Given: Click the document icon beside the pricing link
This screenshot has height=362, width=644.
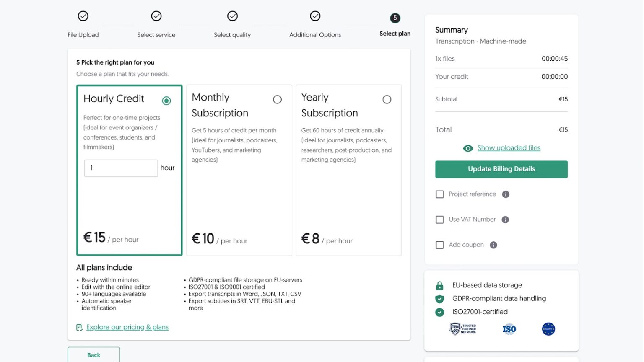Looking at the screenshot, I should coord(79,327).
